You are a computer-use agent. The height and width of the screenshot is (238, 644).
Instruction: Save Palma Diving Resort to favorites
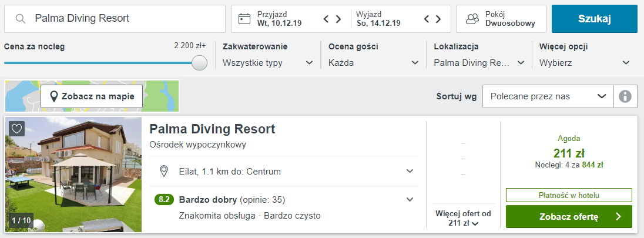pyautogui.click(x=17, y=129)
